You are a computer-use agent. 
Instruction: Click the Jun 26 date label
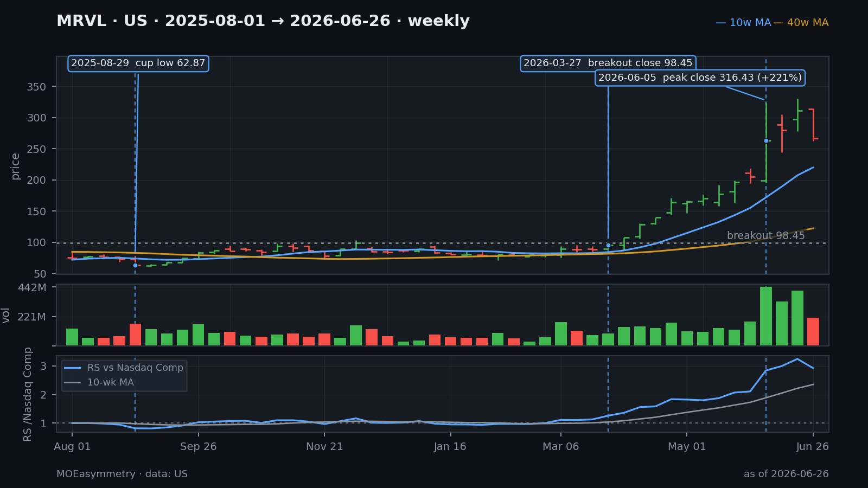tap(813, 447)
